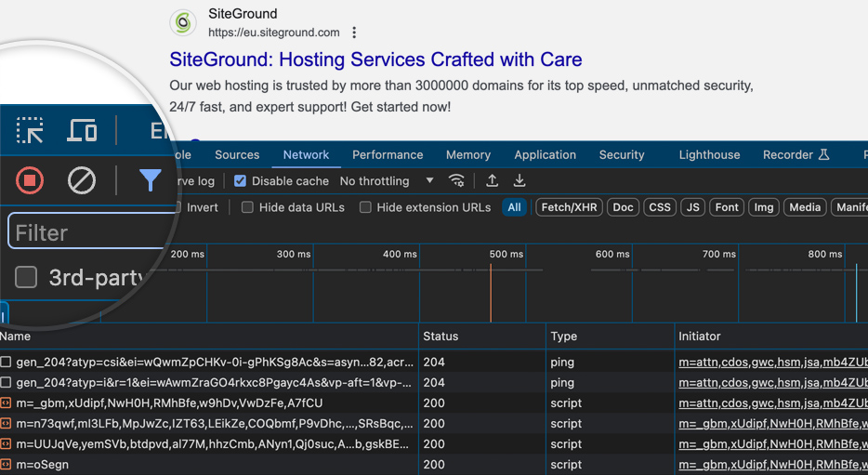The width and height of the screenshot is (868, 475).
Task: Open the No throttling dropdown
Action: (387, 181)
